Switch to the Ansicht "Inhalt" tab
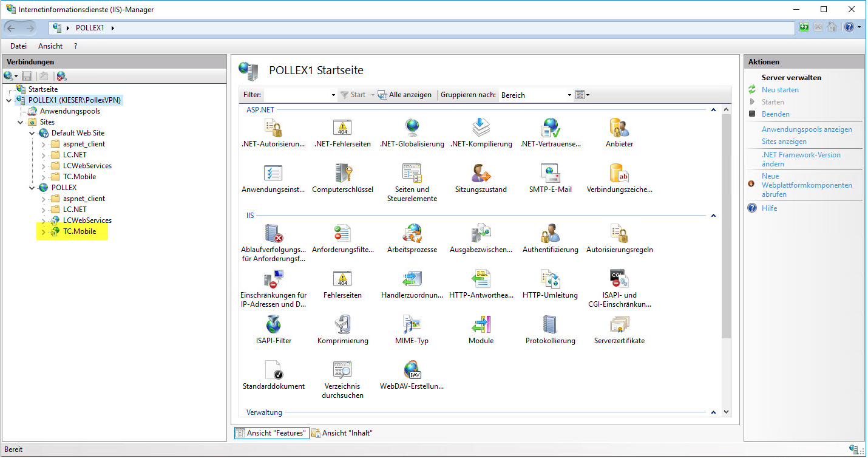 point(342,433)
